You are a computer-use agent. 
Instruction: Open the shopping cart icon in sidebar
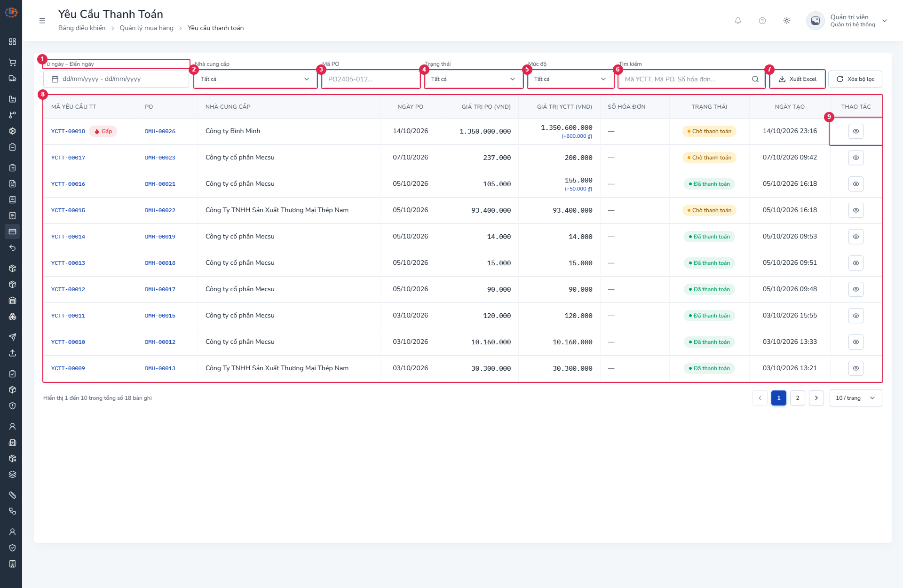(x=12, y=63)
